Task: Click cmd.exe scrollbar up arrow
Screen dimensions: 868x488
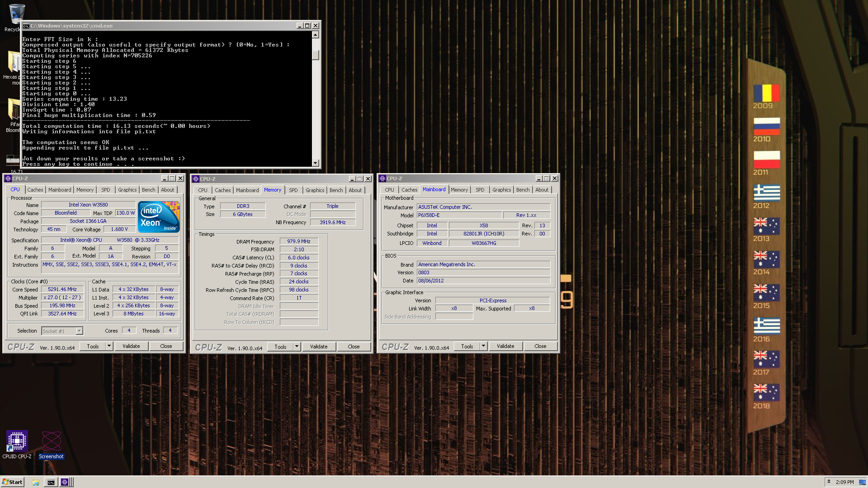Action: (316, 35)
